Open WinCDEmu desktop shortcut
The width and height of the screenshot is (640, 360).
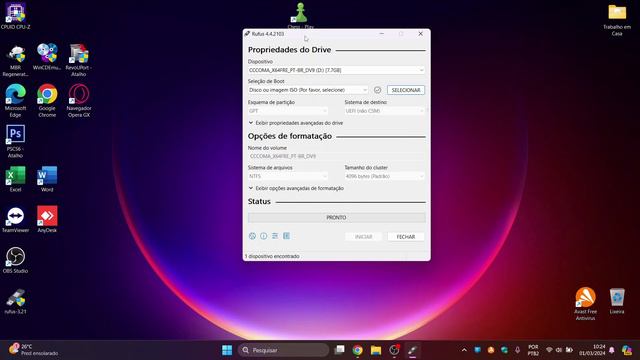47,57
